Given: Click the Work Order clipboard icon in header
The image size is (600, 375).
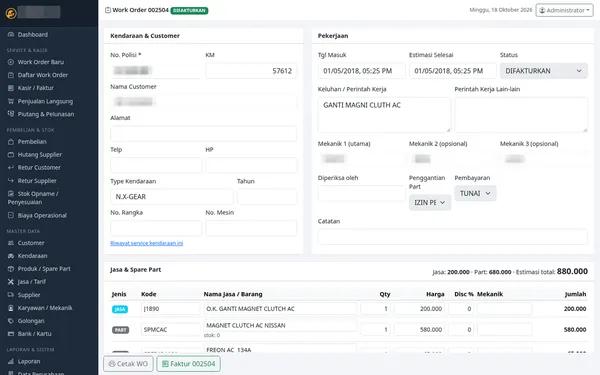Looking at the screenshot, I should tap(108, 10).
